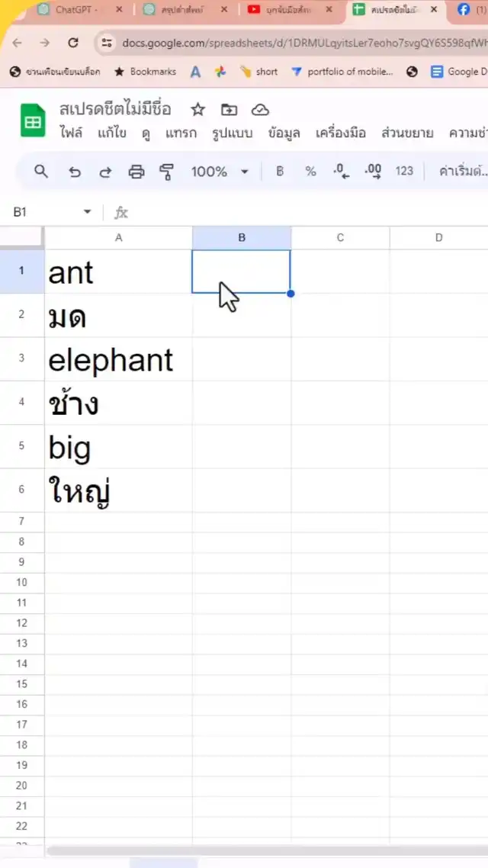Print the spreadsheet

[x=136, y=172]
